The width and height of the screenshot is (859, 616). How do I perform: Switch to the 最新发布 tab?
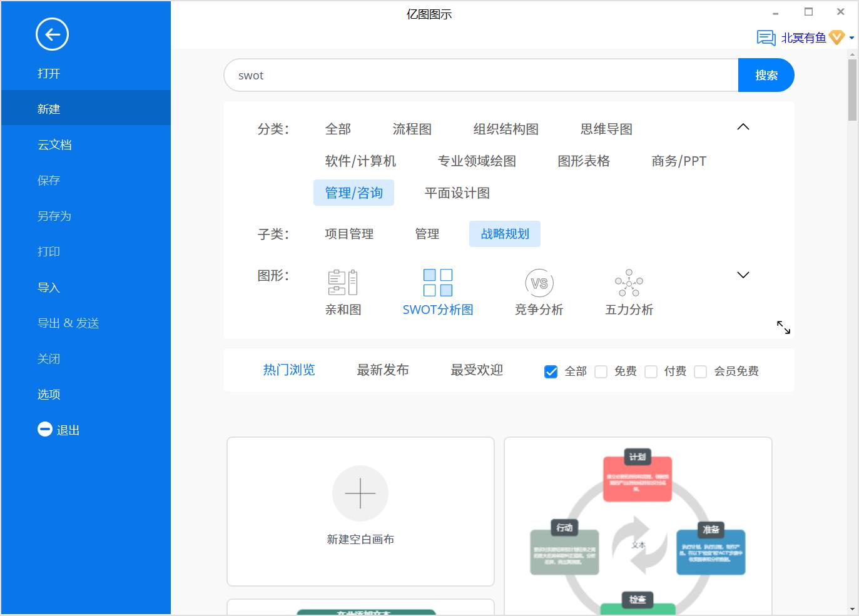tap(382, 370)
